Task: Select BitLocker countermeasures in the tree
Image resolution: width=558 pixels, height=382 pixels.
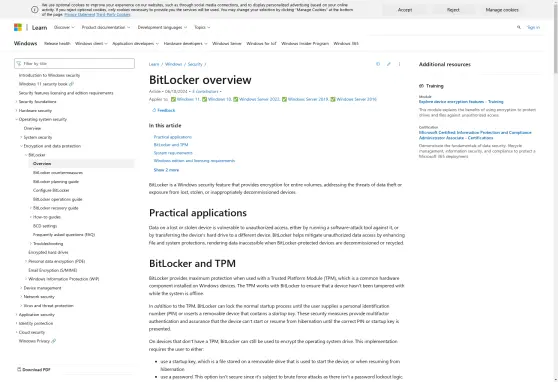Action: point(58,173)
